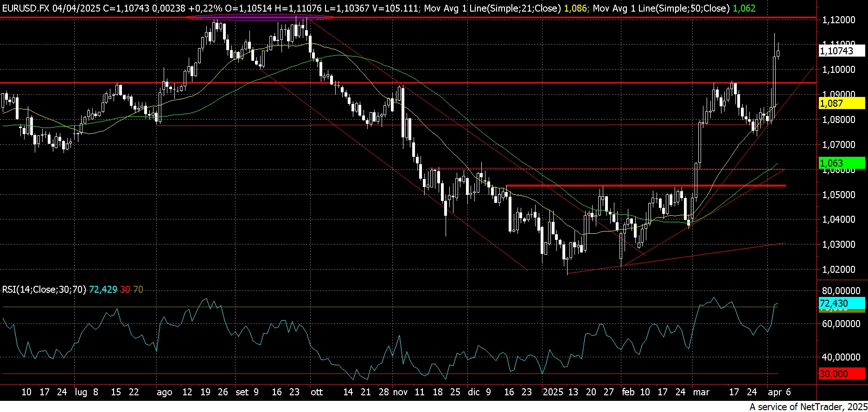Click the 1,03000 price axis label
This screenshot has height=412, width=868.
838,245
